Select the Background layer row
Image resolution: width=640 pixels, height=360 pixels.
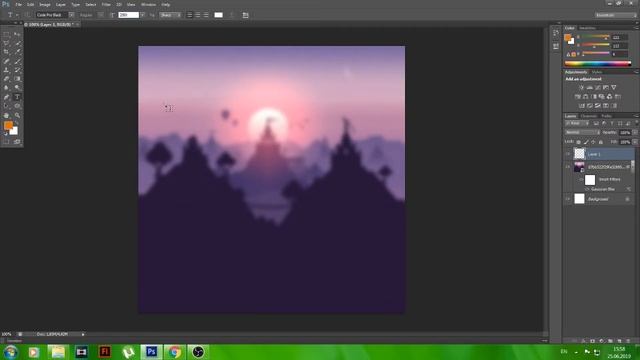coord(600,199)
